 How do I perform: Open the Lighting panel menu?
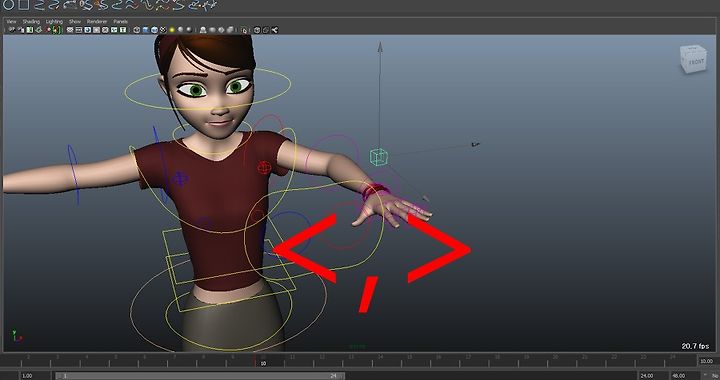click(54, 22)
